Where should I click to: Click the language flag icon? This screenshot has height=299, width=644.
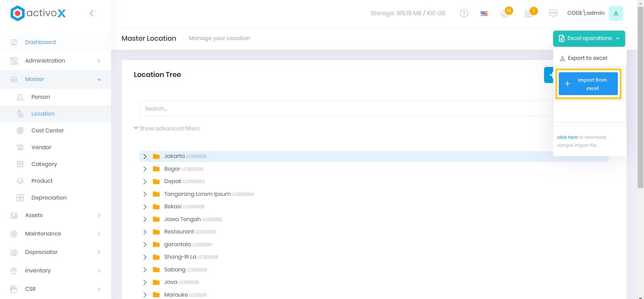coord(484,13)
